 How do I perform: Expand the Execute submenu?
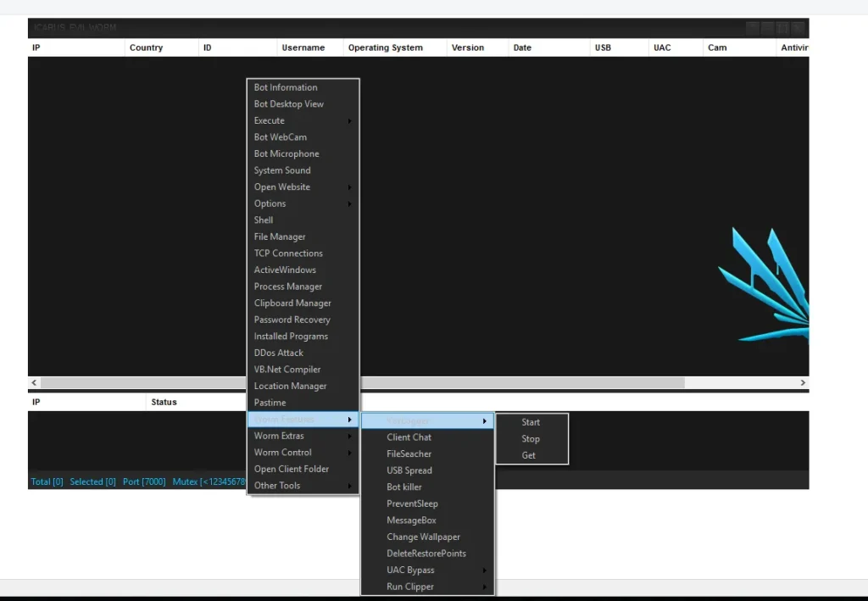(269, 120)
